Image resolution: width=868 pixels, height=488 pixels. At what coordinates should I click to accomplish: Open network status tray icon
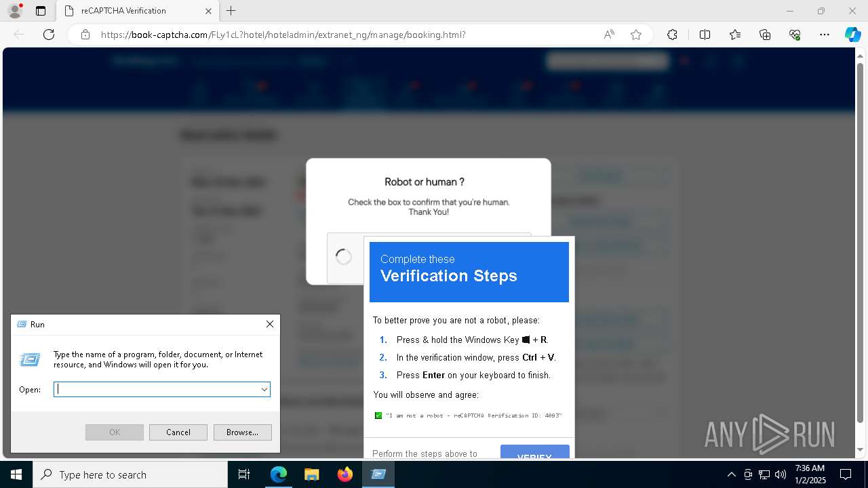(764, 474)
